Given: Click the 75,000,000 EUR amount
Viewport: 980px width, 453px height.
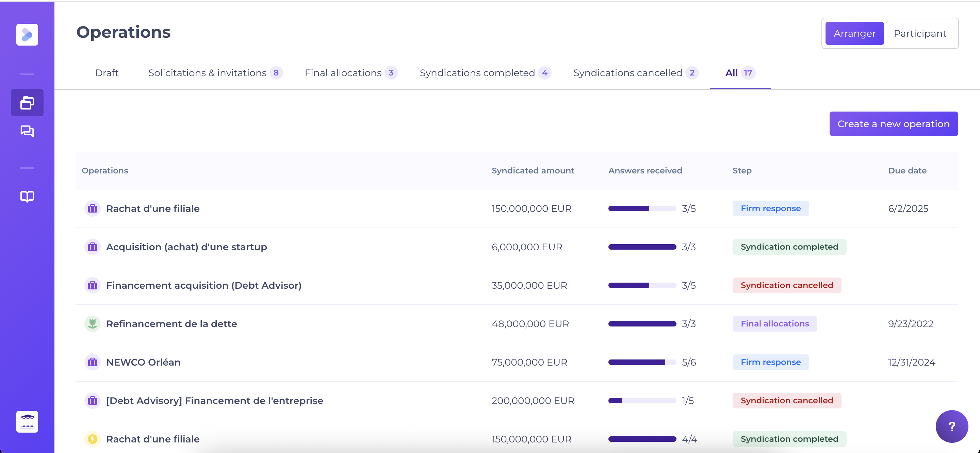Looking at the screenshot, I should click(529, 362).
